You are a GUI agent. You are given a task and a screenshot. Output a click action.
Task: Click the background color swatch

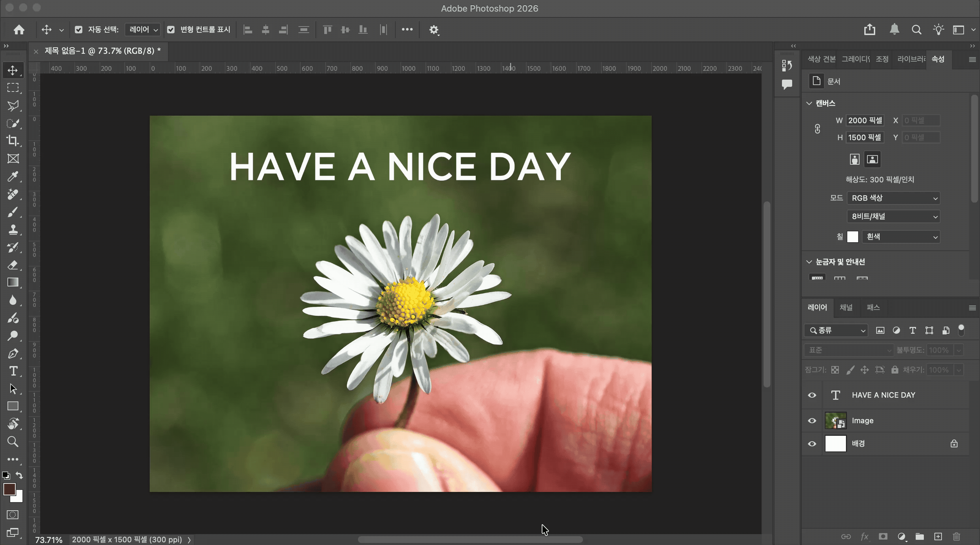tap(19, 498)
